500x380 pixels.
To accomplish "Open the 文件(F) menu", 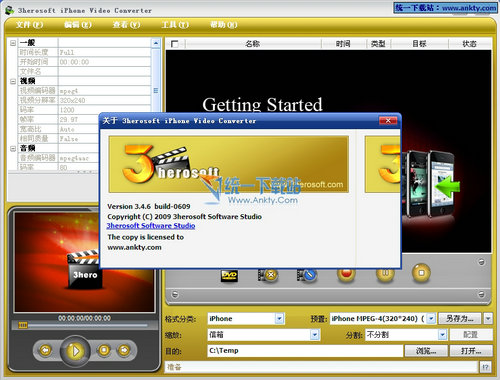I will (x=29, y=25).
